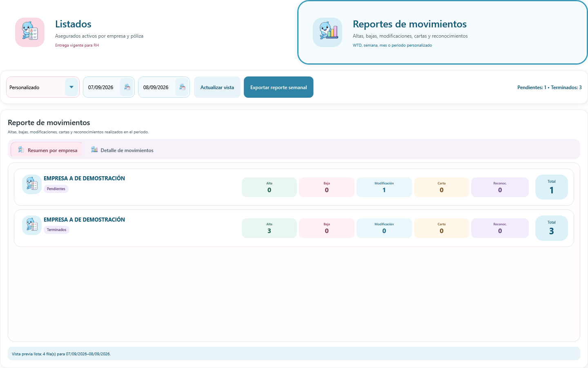Click Baja count in the Terminados row
The width and height of the screenshot is (588, 368).
tap(327, 228)
